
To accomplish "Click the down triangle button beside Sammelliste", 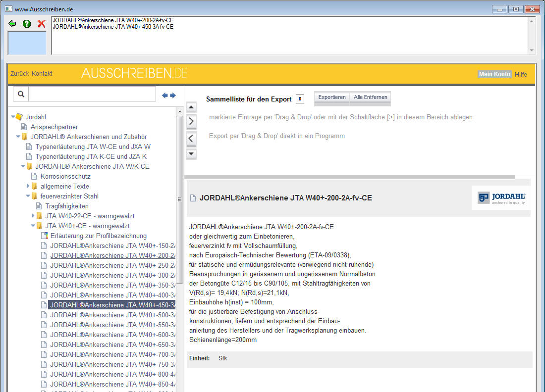I will (x=192, y=153).
